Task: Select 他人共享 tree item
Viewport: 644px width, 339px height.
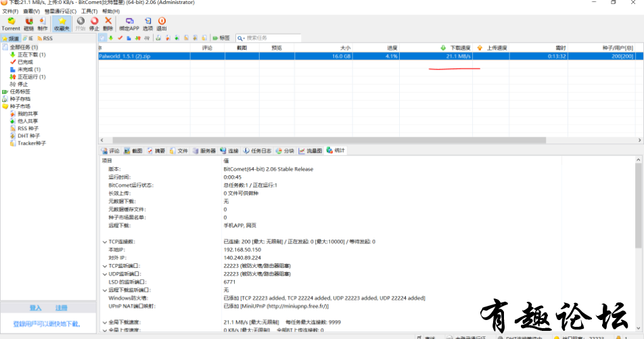Action: coord(28,121)
